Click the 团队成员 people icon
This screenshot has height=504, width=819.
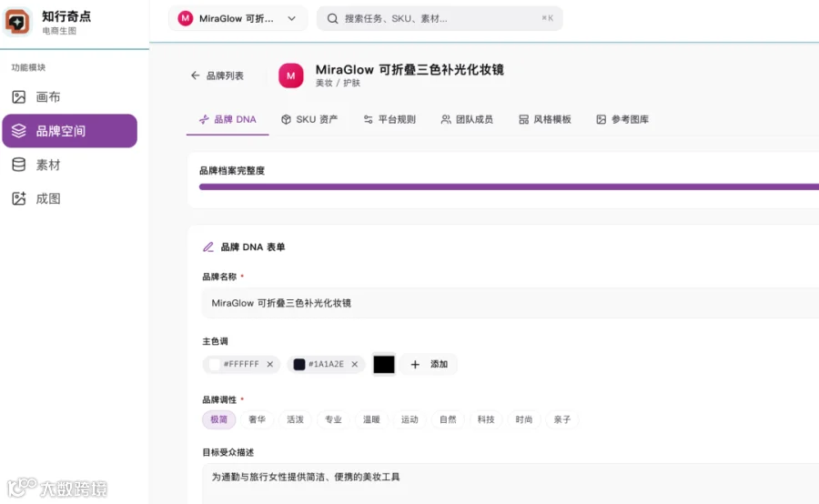[446, 119]
